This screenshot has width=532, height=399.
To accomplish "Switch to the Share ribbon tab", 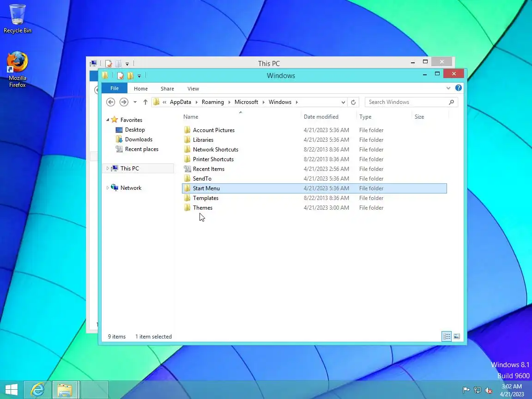I will tap(167, 89).
